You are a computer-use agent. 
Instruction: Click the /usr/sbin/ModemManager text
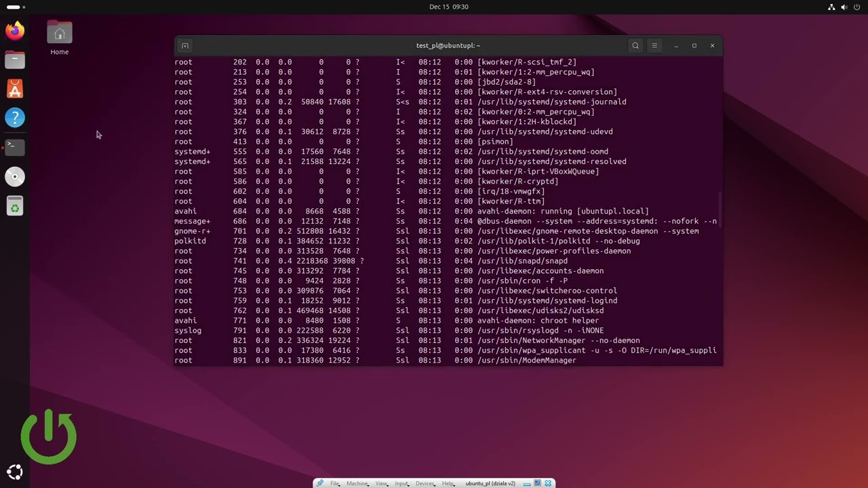[x=527, y=361]
